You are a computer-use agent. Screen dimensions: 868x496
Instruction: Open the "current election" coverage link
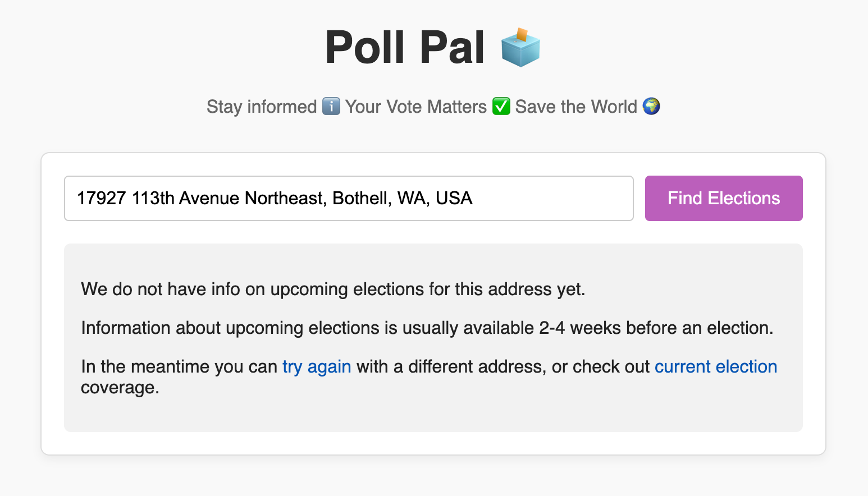[x=715, y=366]
